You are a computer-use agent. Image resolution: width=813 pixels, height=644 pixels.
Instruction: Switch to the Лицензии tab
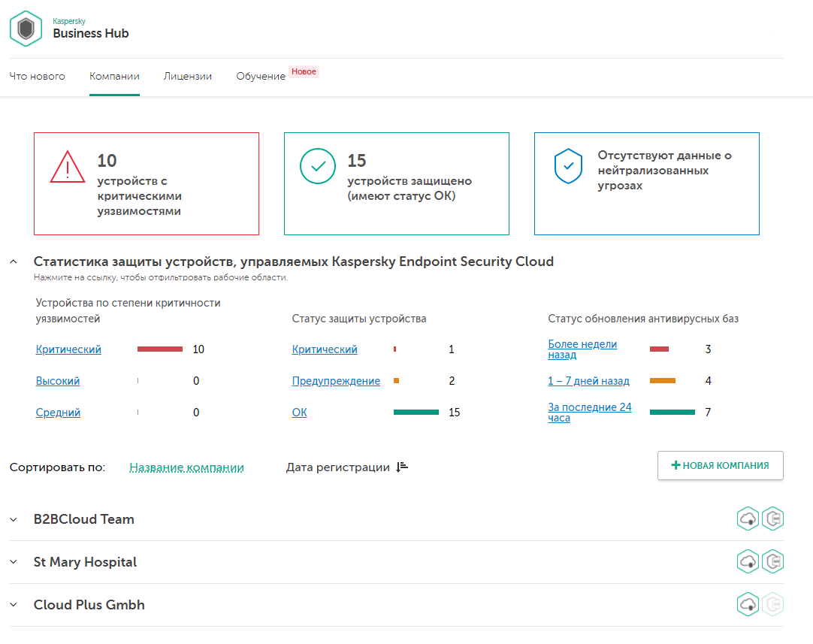point(188,77)
